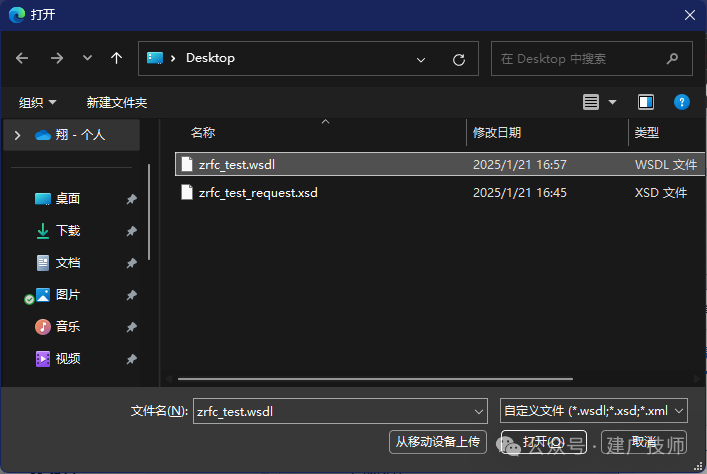Screen dimensions: 707x474
Task: Click the zrfc_test_request.xsd file icon
Action: tap(187, 193)
